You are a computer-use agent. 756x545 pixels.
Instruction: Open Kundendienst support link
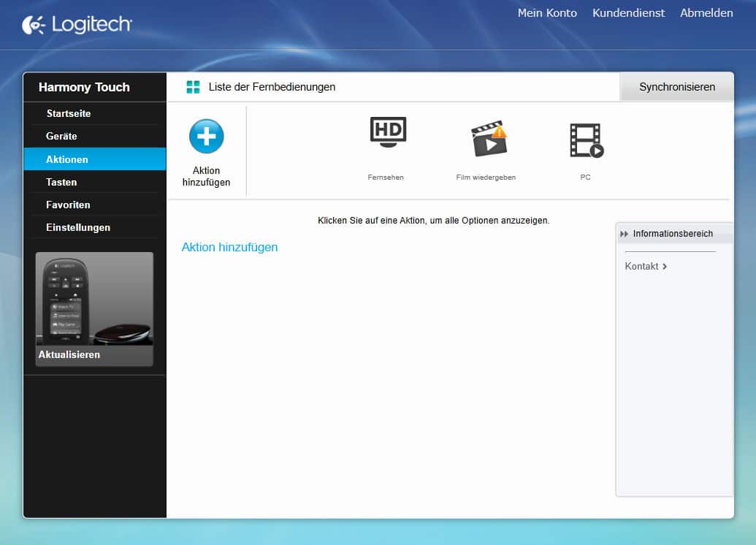point(628,13)
